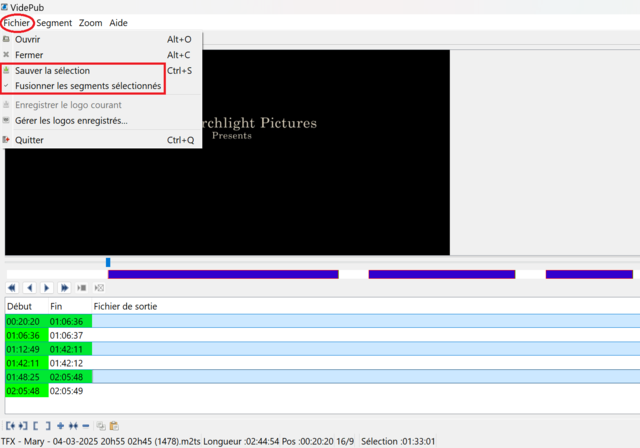Click the Fermer X icon
The image size is (640, 448).
coord(6,54)
